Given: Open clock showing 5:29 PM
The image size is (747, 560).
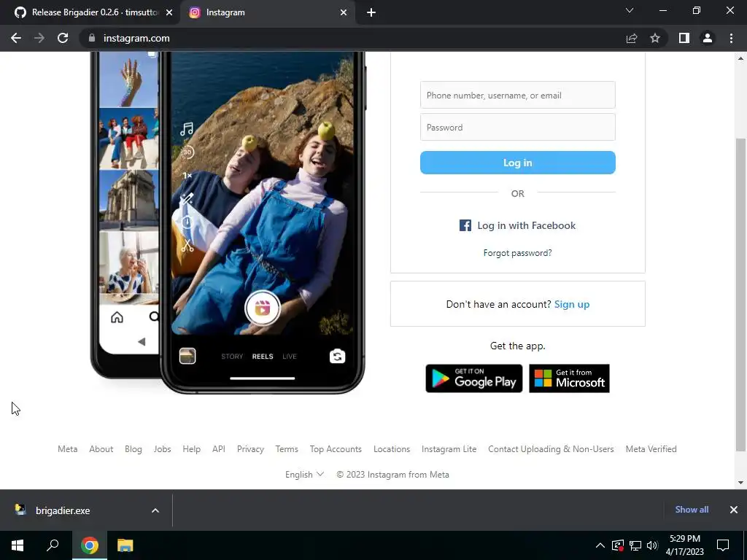Looking at the screenshot, I should coord(684,545).
